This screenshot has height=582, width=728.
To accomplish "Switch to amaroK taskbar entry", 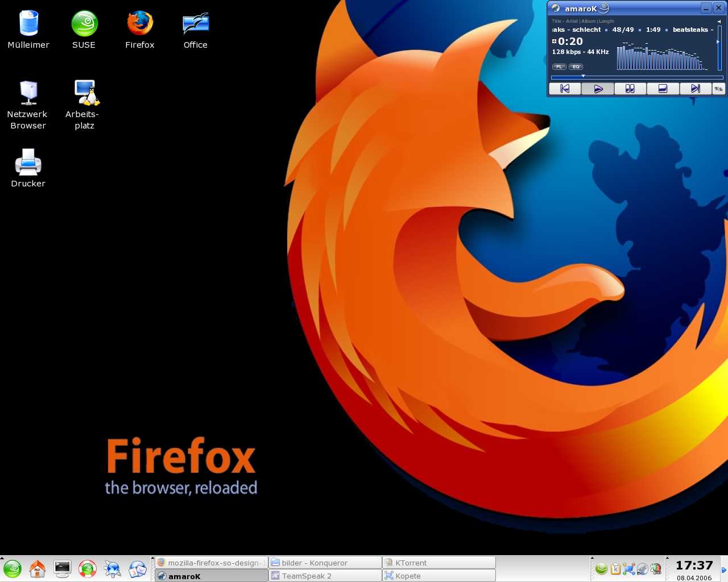I will tap(212, 576).
